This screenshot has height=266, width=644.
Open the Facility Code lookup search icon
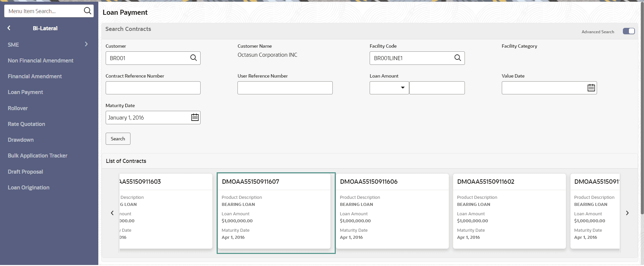[458, 58]
